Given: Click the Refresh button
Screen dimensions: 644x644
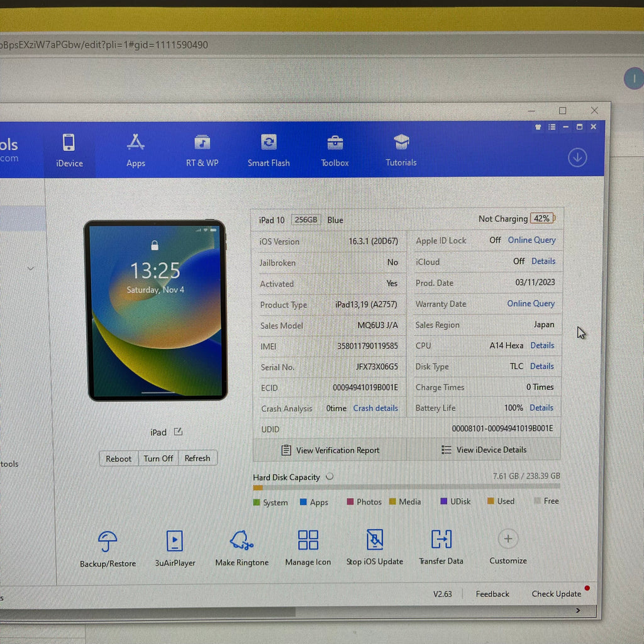Looking at the screenshot, I should click(197, 458).
